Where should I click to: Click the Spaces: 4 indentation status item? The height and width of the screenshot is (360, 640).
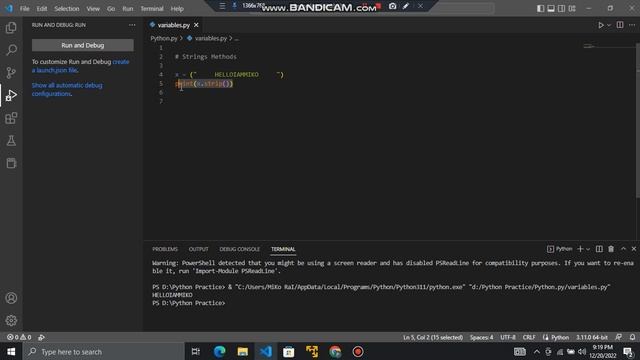click(481, 337)
